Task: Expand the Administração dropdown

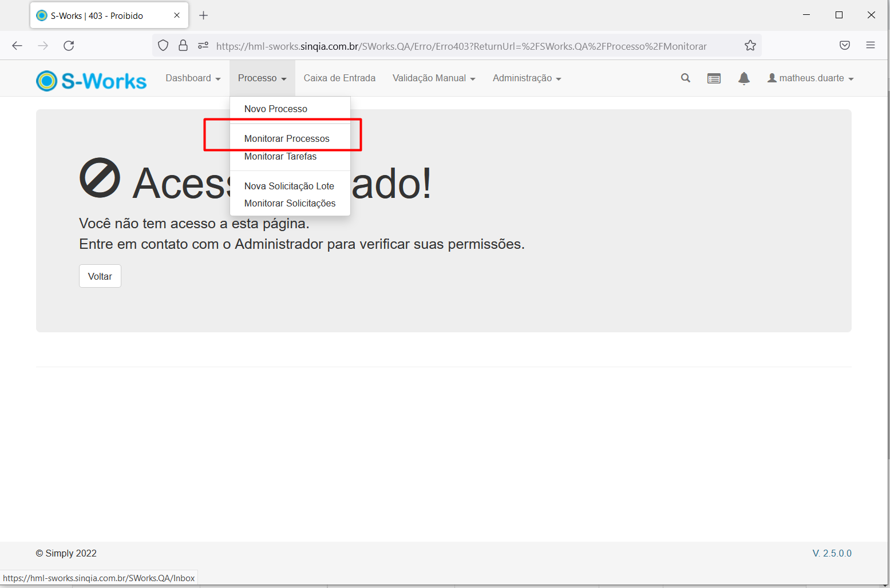Action: (x=527, y=78)
